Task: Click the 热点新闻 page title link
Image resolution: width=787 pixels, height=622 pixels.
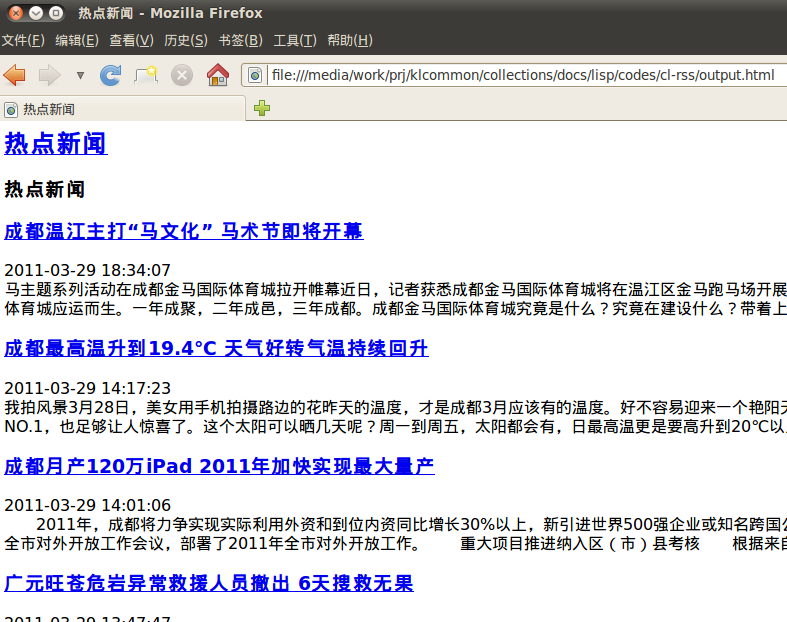Action: tap(56, 144)
